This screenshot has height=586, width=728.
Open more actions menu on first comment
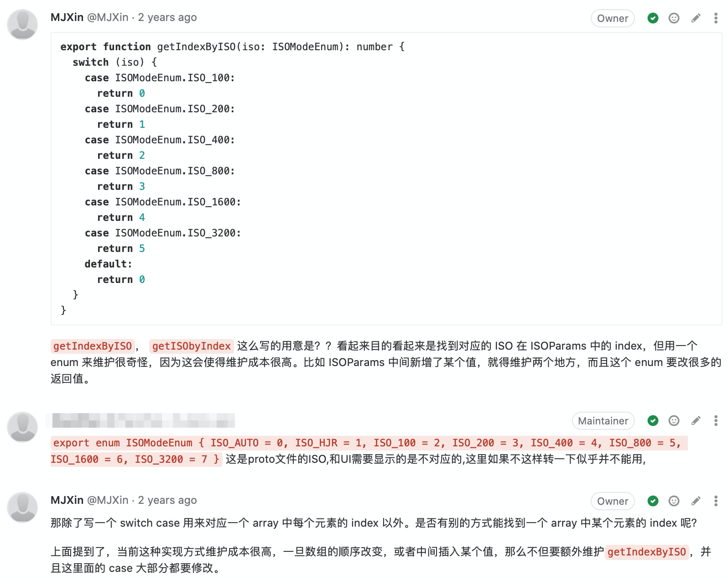pyautogui.click(x=715, y=18)
